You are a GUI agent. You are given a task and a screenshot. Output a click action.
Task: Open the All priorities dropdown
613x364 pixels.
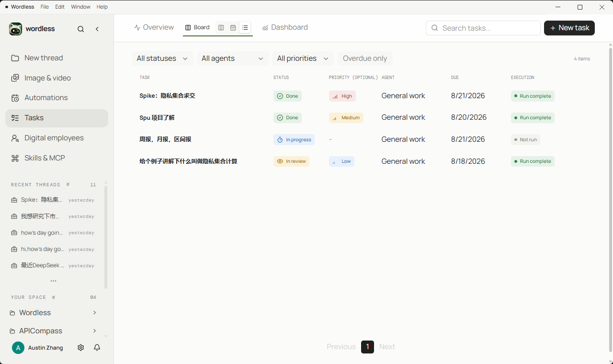303,58
